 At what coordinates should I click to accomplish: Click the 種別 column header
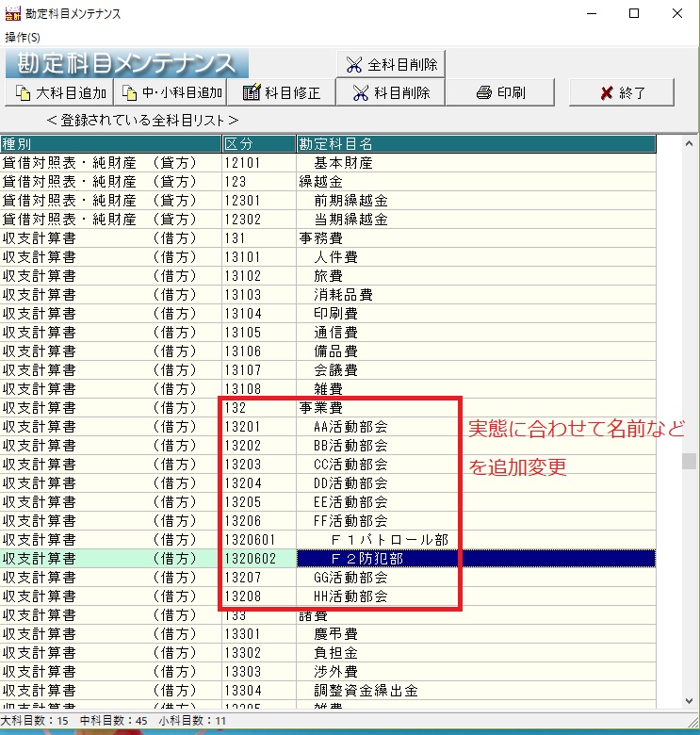(x=110, y=144)
